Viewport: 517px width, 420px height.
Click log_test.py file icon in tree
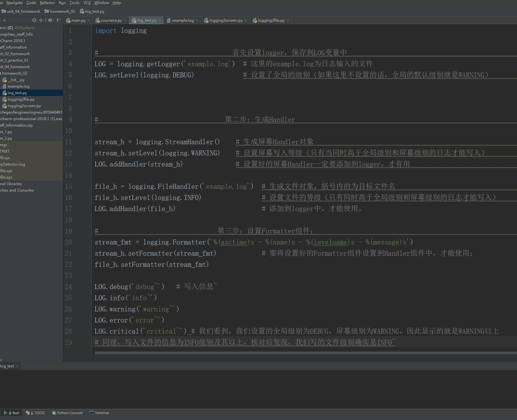pyautogui.click(x=5, y=93)
